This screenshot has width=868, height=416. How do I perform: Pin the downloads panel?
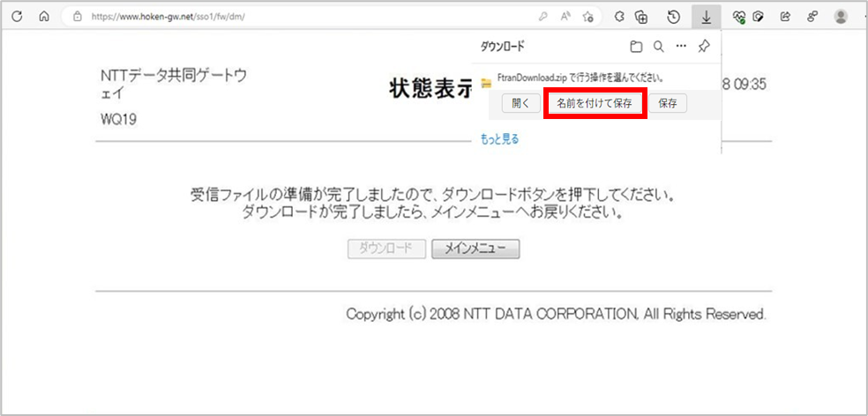coord(703,47)
